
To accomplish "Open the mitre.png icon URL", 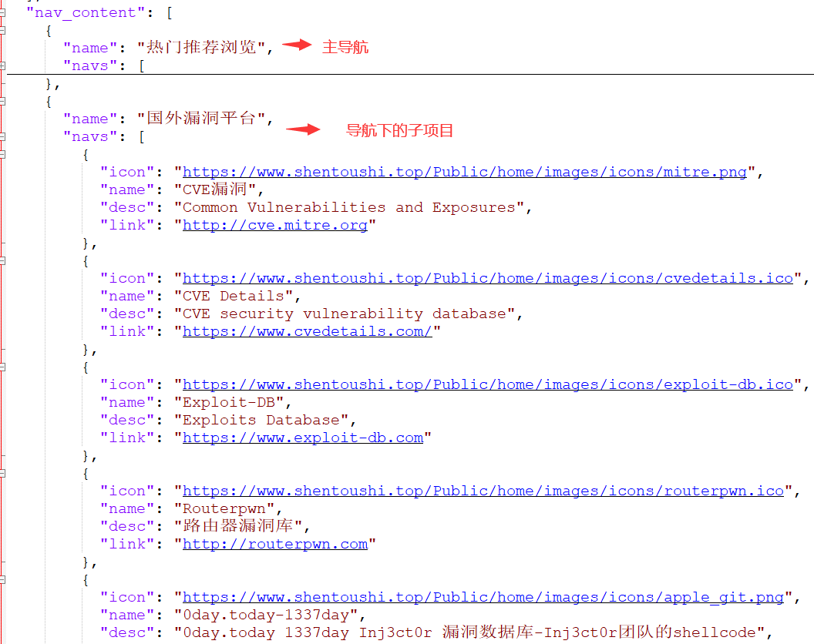I will [465, 173].
